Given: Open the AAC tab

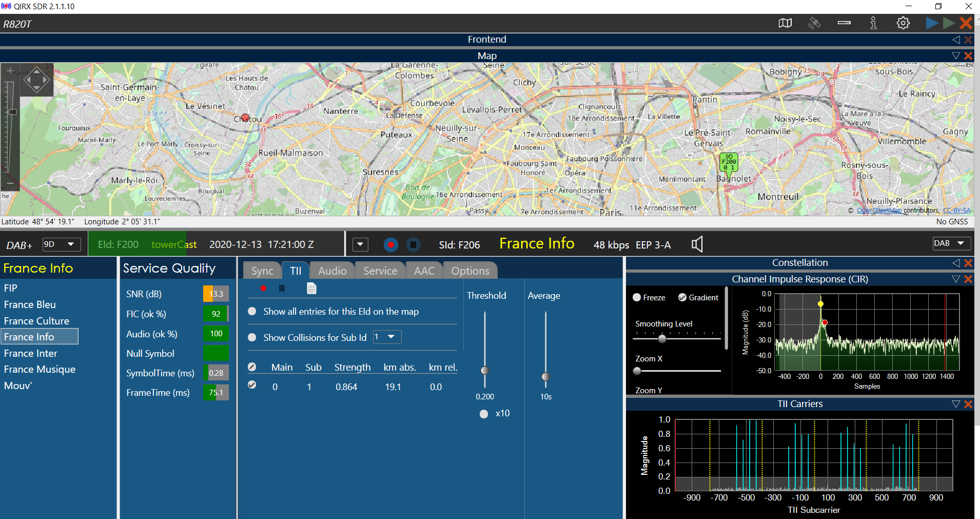Looking at the screenshot, I should (424, 271).
